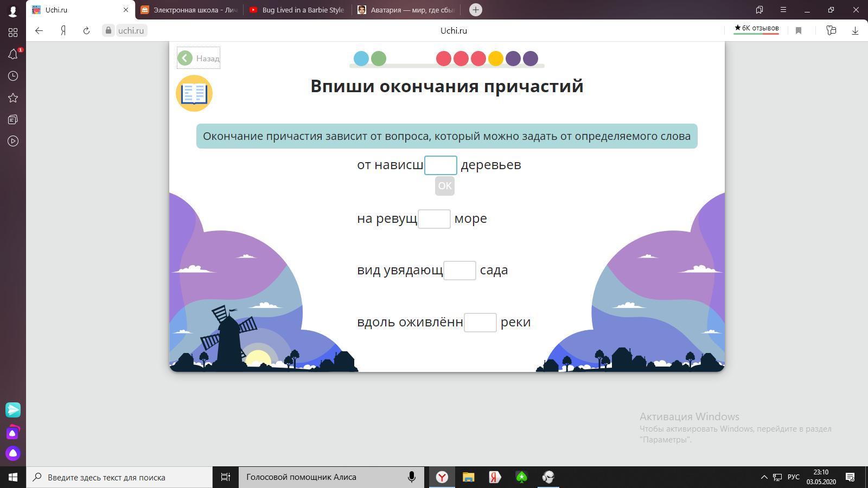Click the yellow progress dot
Image resolution: width=868 pixels, height=488 pixels.
496,59
